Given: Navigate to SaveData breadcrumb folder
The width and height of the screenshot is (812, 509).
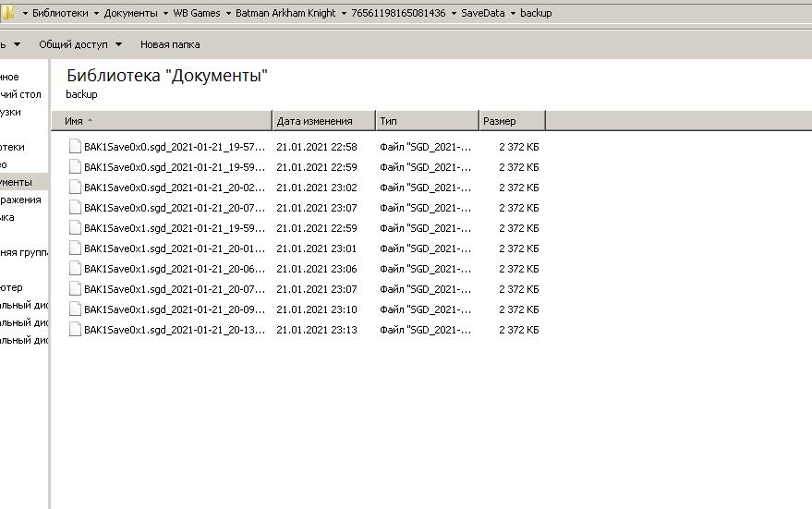Looking at the screenshot, I should click(482, 13).
